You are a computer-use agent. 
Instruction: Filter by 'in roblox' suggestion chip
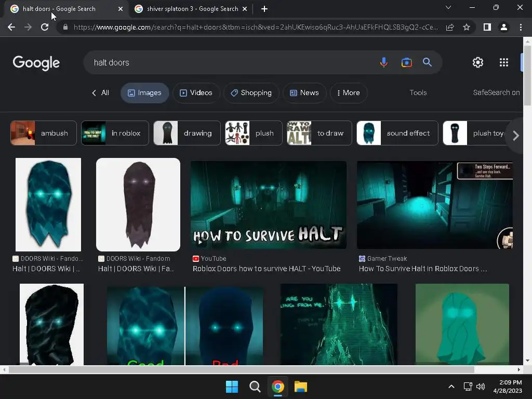[115, 133]
